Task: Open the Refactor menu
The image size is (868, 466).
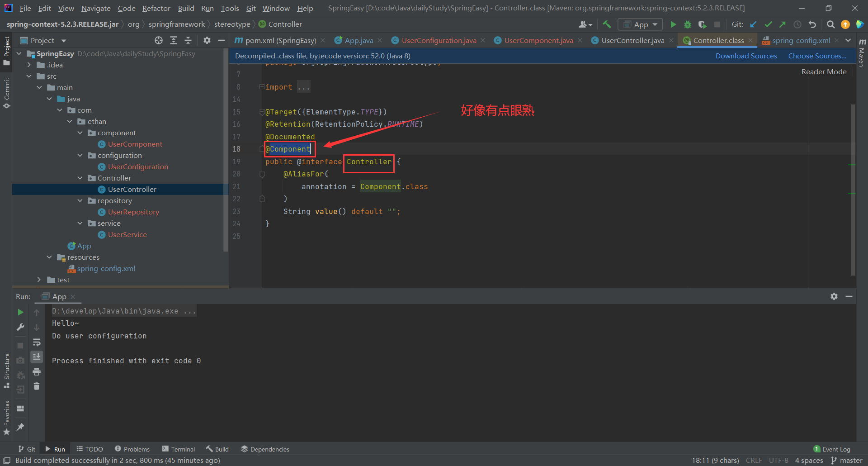Action: 156,8
